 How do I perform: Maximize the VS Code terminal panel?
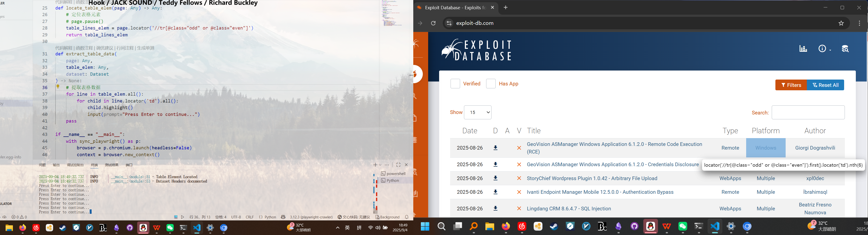398,165
